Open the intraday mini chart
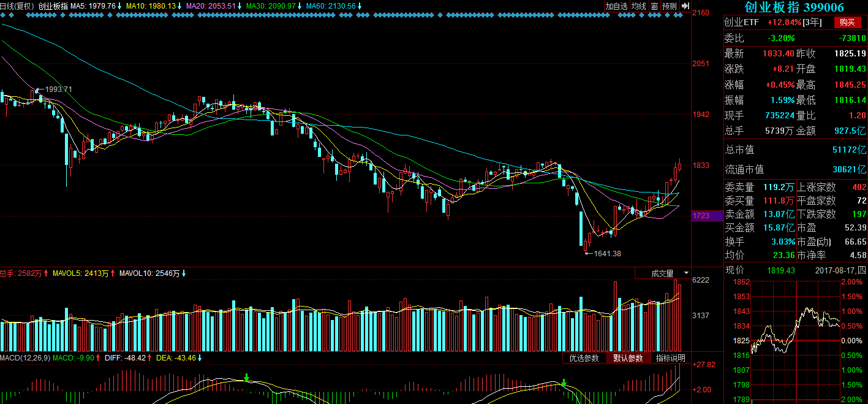 coord(795,340)
